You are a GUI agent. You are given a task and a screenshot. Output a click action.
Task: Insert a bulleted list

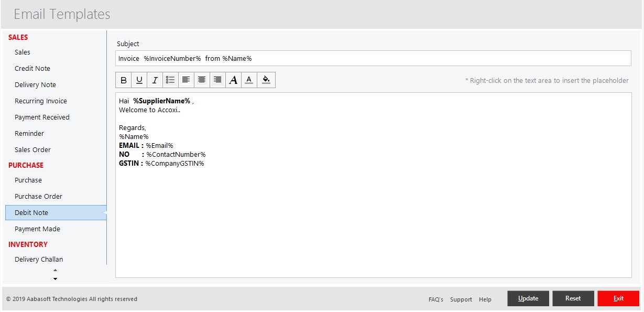(171, 80)
